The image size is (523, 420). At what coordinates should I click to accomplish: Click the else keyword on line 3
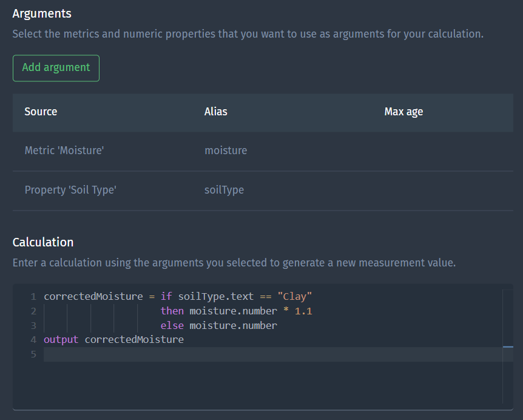172,326
